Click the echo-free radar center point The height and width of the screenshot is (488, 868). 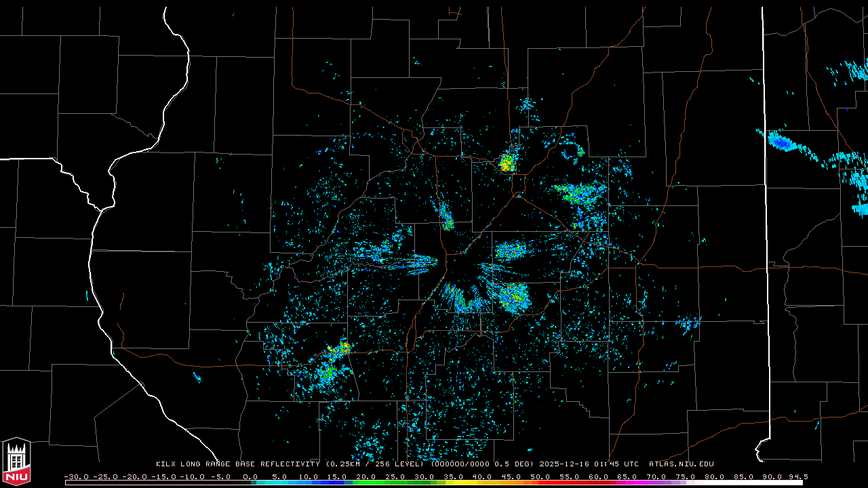pos(464,265)
